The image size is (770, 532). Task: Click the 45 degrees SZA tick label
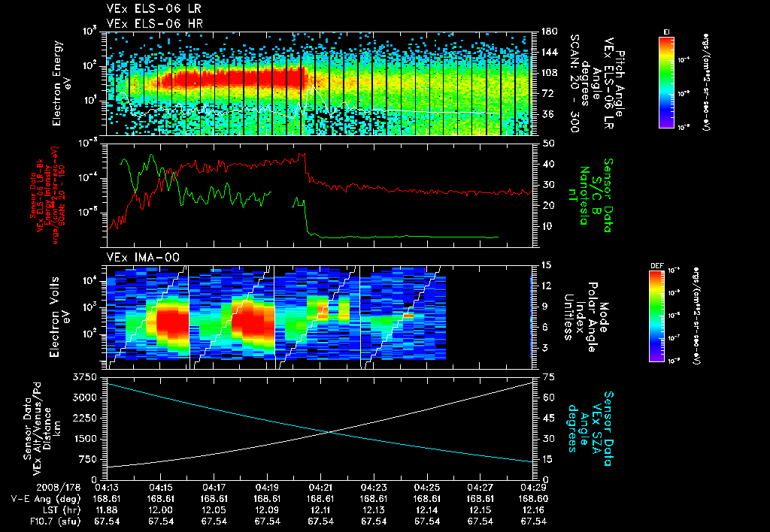(x=548, y=418)
